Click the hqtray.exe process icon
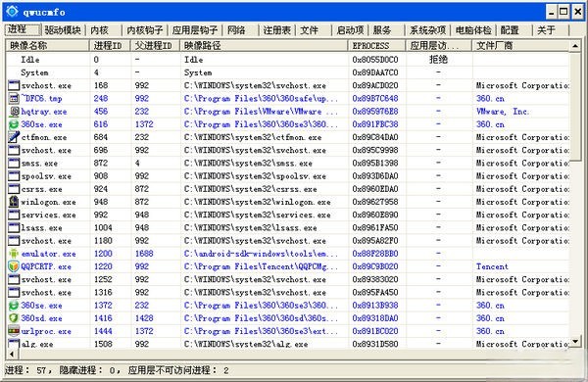Image resolution: width=588 pixels, height=382 pixels. click(x=14, y=112)
